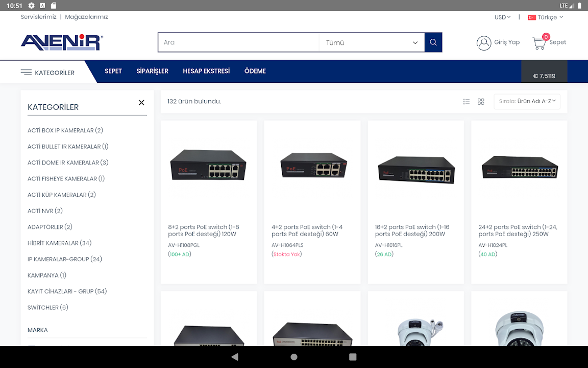
Task: Select the Hibrit Kameralar category
Action: point(59,243)
